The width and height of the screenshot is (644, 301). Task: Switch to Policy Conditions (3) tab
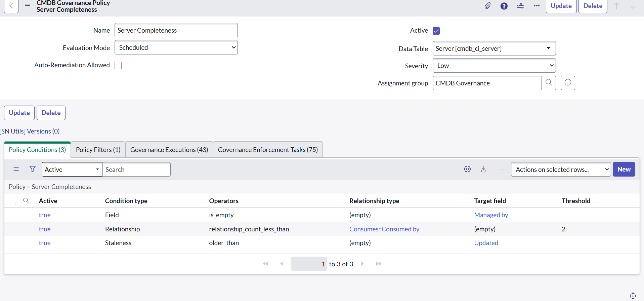coord(37,150)
